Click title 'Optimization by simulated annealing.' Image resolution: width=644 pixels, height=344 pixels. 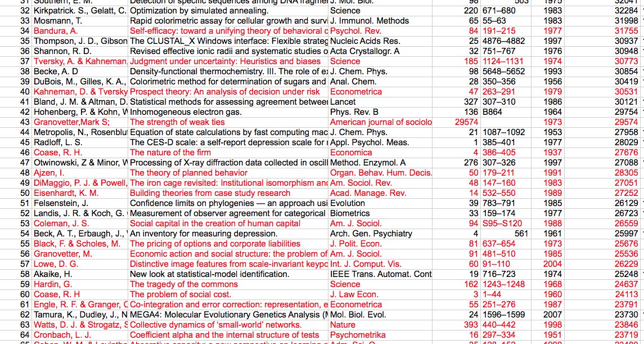[228, 11]
